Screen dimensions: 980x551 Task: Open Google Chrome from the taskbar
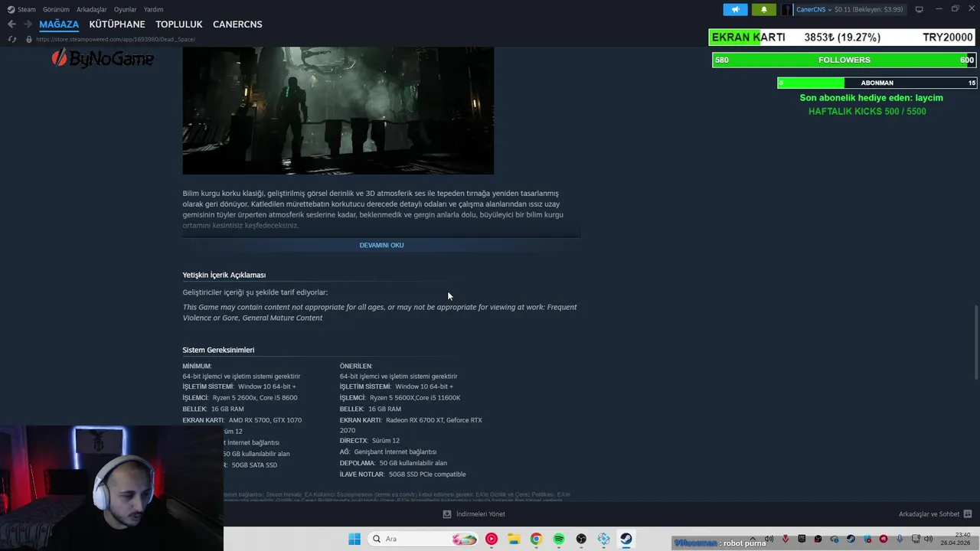[536, 539]
